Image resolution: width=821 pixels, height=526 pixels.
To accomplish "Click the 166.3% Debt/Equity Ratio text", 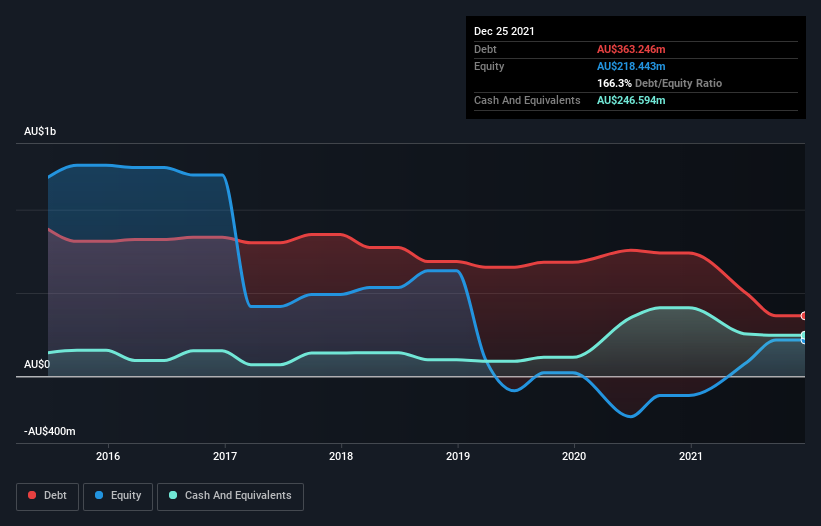I will point(659,83).
